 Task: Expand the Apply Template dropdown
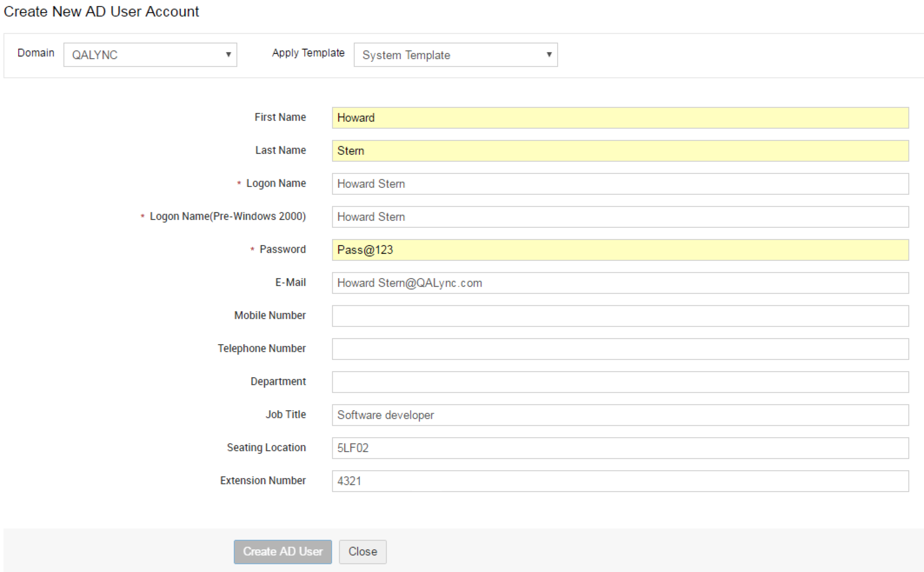pos(455,55)
